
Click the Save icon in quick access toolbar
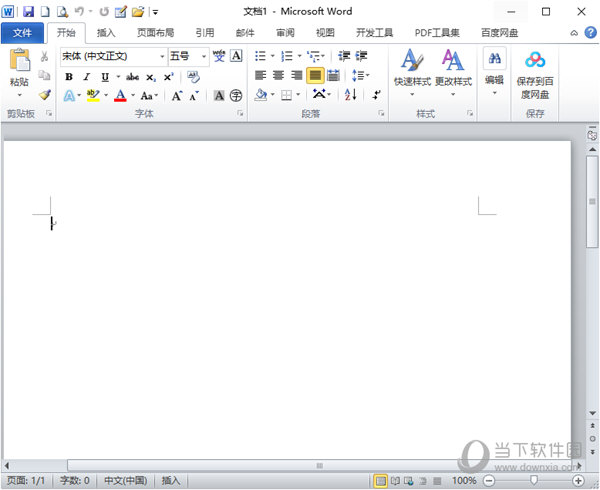click(x=28, y=12)
